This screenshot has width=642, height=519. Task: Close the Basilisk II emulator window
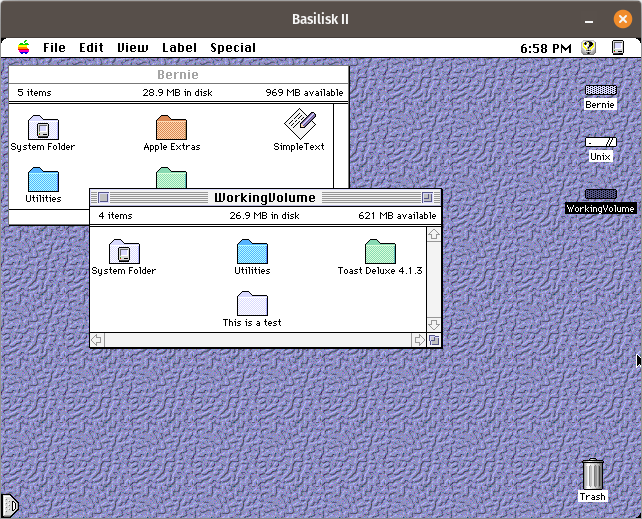622,19
